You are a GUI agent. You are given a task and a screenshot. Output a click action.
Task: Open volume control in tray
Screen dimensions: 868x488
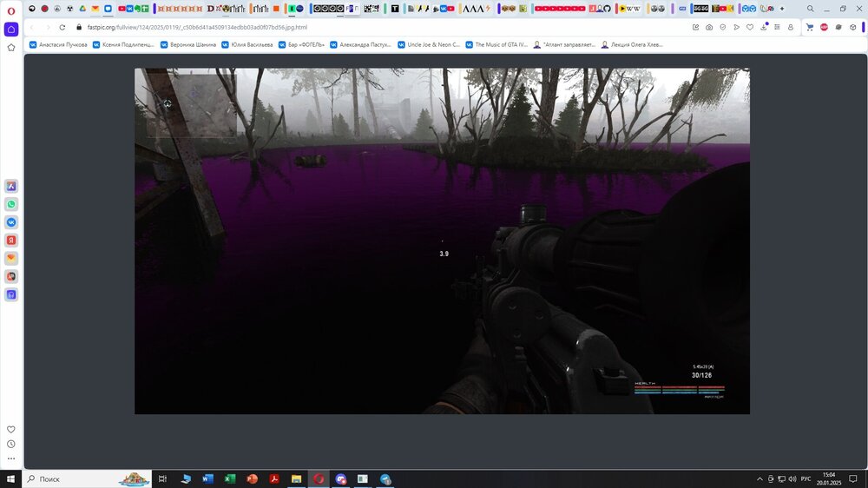[x=792, y=478]
